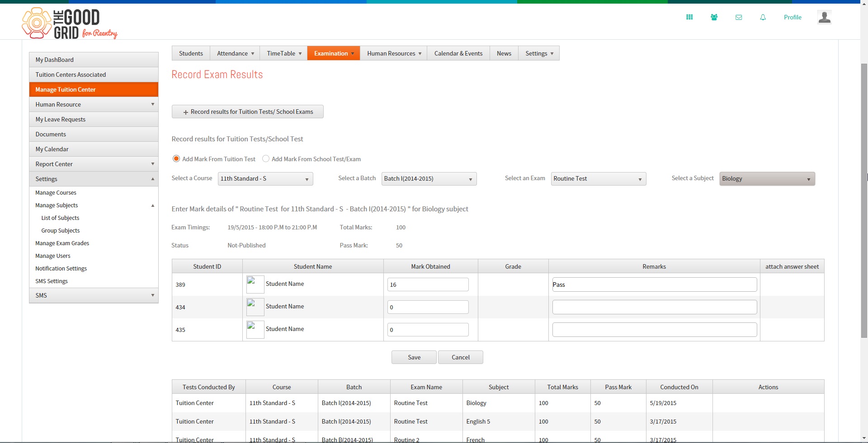Open Manage Courses
Viewport: 868px width, 443px height.
coord(56,192)
